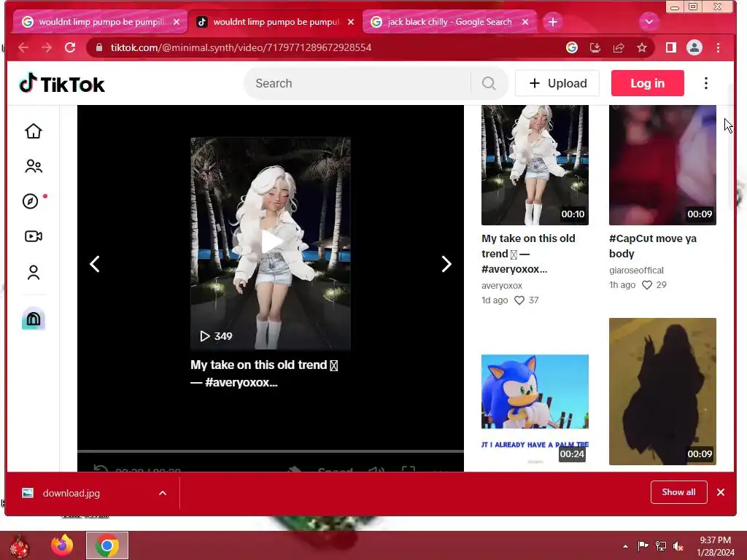Click the Chrome taskbar icon
Image resolution: width=747 pixels, height=560 pixels.
pos(107,545)
